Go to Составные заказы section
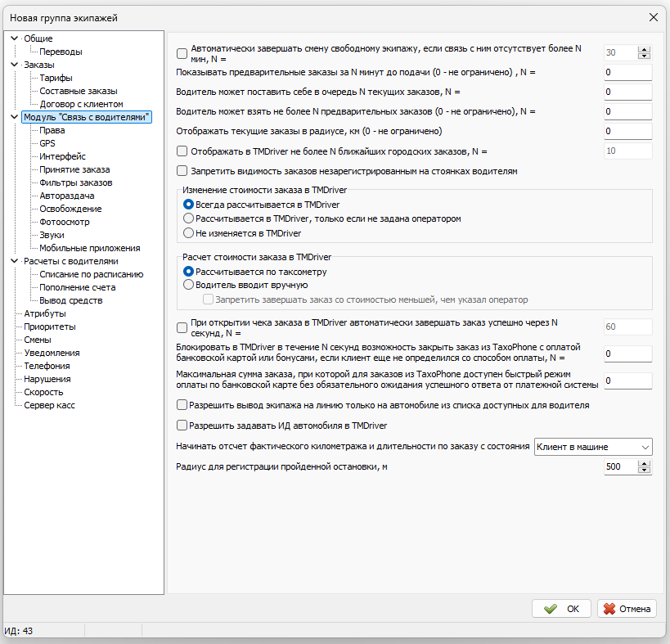The height and width of the screenshot is (644, 670). pyautogui.click(x=79, y=91)
